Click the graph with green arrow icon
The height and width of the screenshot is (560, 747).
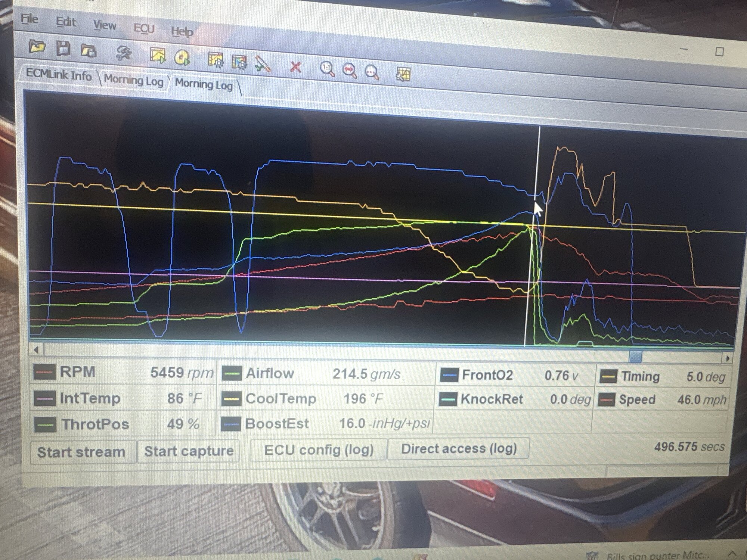[x=157, y=56]
